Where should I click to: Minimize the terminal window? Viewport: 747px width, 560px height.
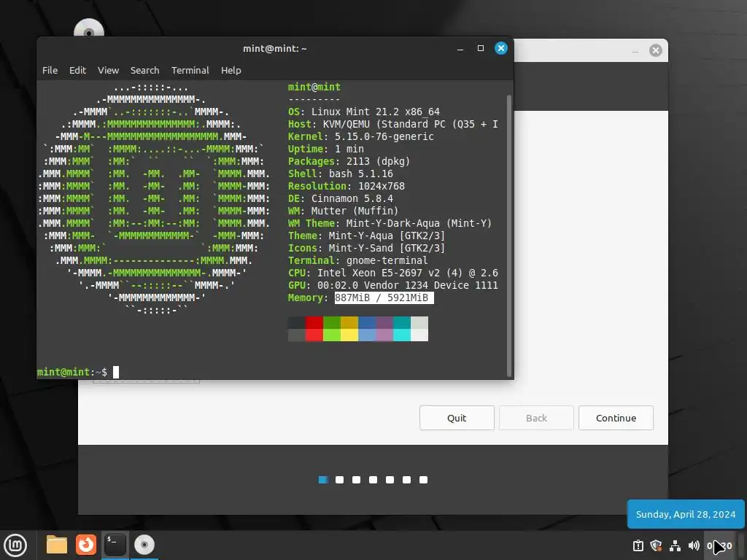coord(460,49)
